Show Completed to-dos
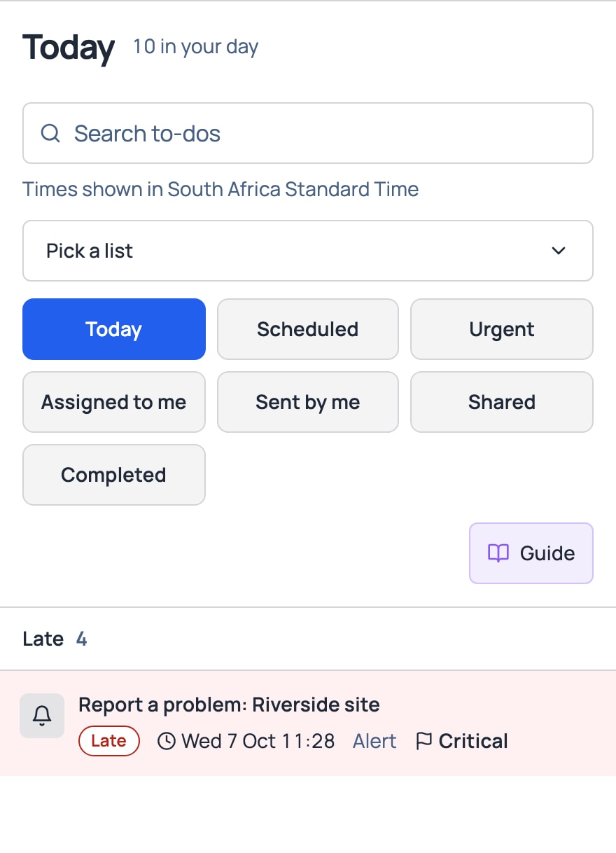Screen dimensions: 616x853 pos(114,475)
